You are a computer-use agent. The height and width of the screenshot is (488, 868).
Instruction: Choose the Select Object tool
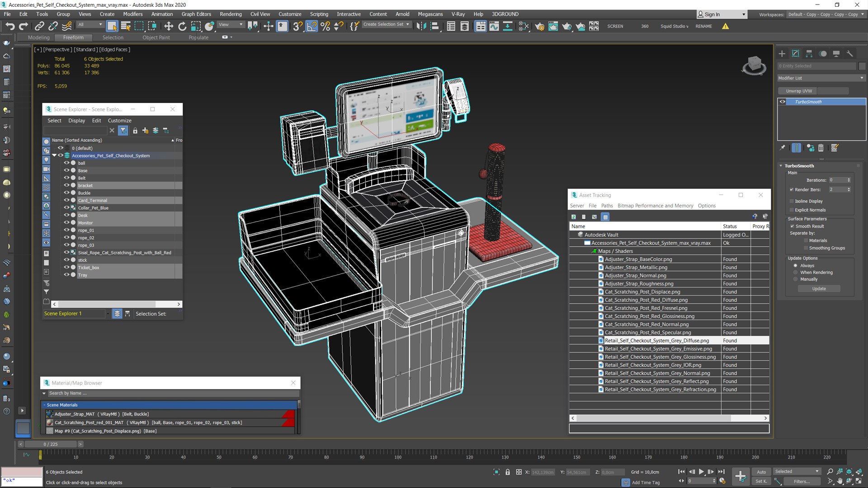pos(112,26)
